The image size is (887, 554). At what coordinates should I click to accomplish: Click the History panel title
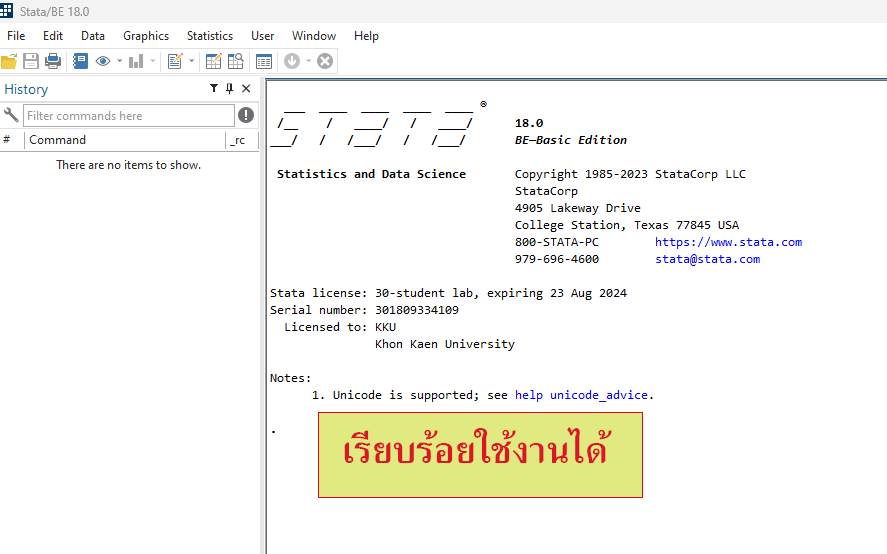point(26,89)
